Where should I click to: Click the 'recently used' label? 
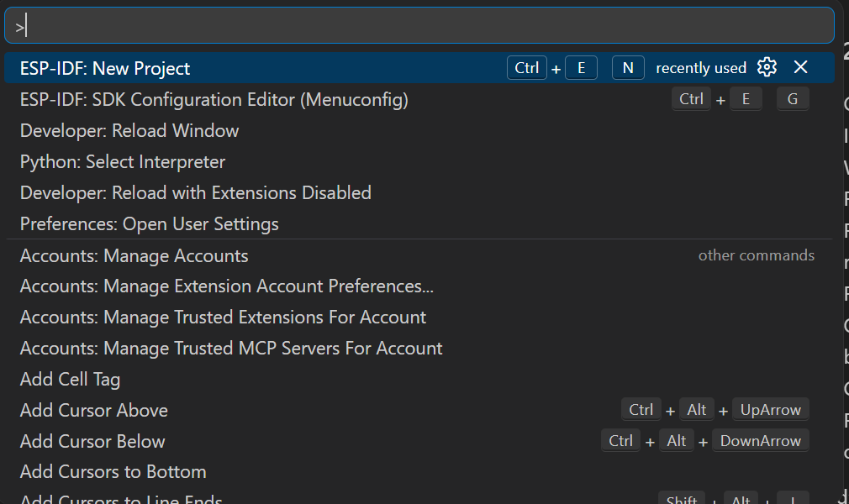coord(701,68)
